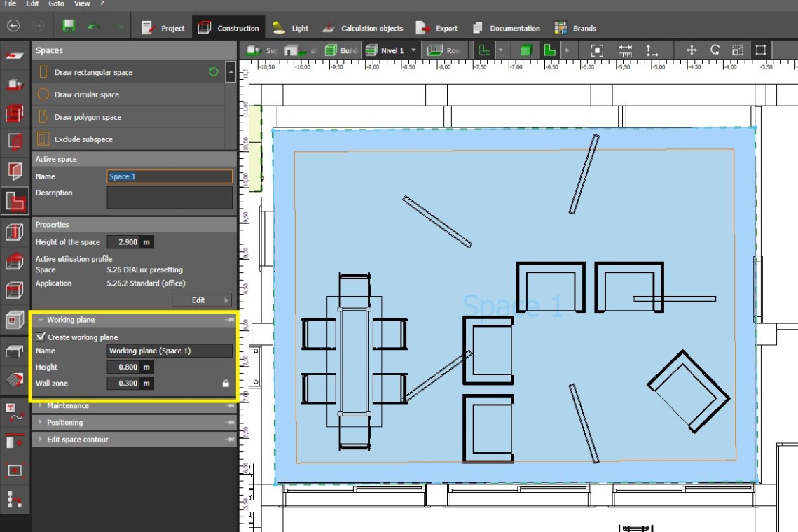Click the green save project icon
The height and width of the screenshot is (532, 798).
[x=69, y=27]
